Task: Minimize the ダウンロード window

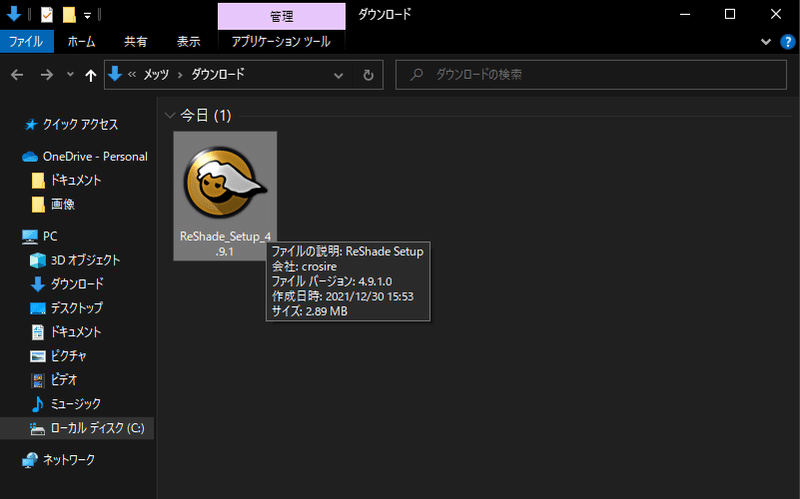Action: pos(685,14)
